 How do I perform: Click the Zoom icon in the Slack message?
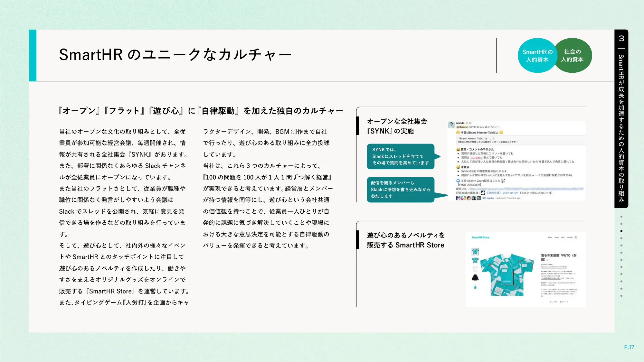tap(458, 181)
